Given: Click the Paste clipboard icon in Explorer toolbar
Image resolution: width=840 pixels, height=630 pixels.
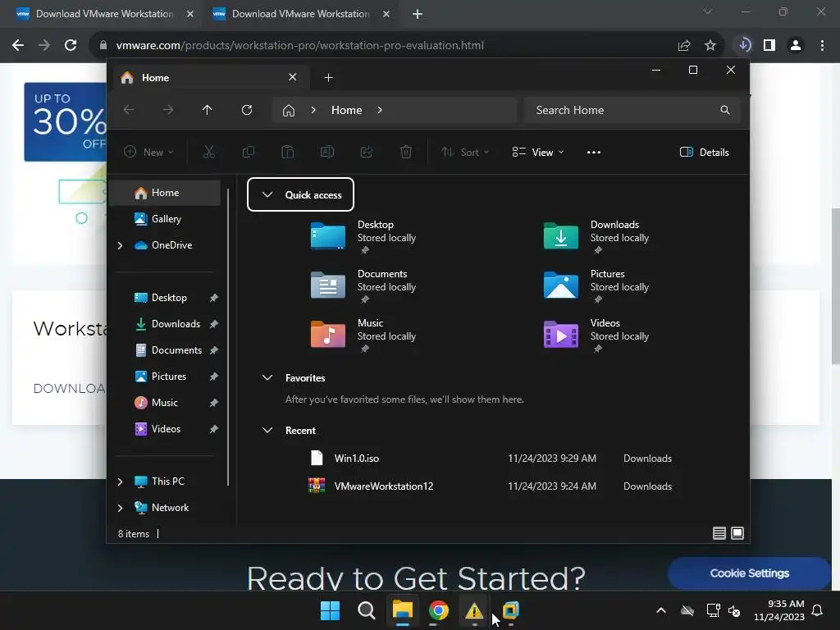Looking at the screenshot, I should point(288,152).
